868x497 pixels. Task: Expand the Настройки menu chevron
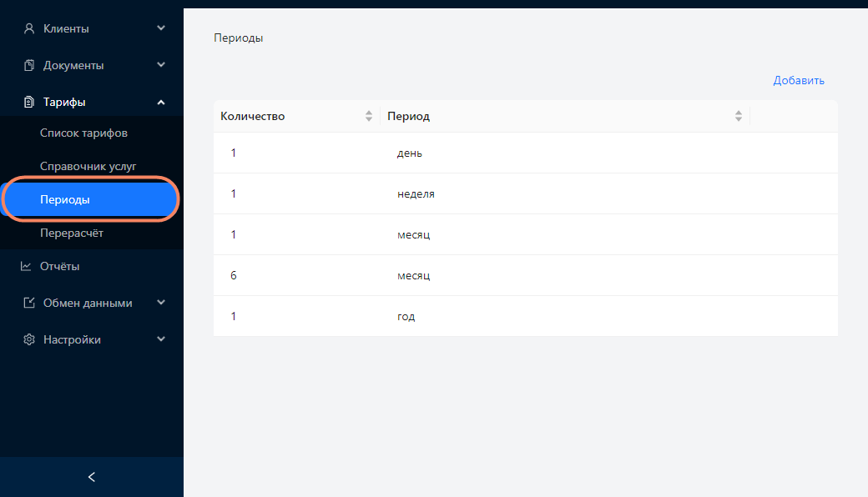161,339
